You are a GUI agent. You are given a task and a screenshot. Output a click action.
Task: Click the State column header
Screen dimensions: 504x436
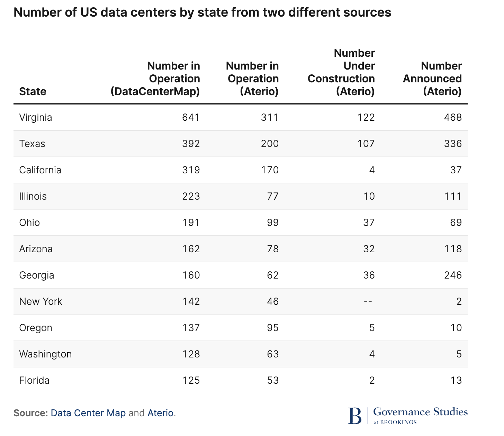[33, 92]
